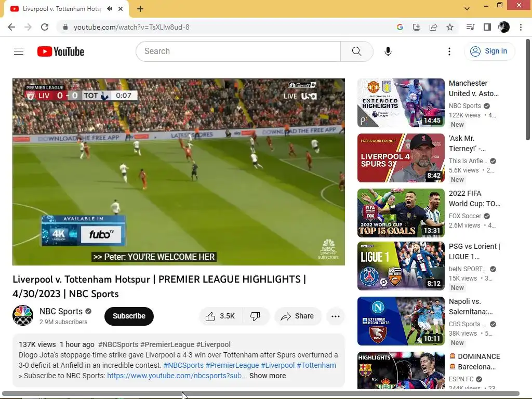Mute the tab via speaker icon
The height and width of the screenshot is (399, 532).
click(x=109, y=9)
